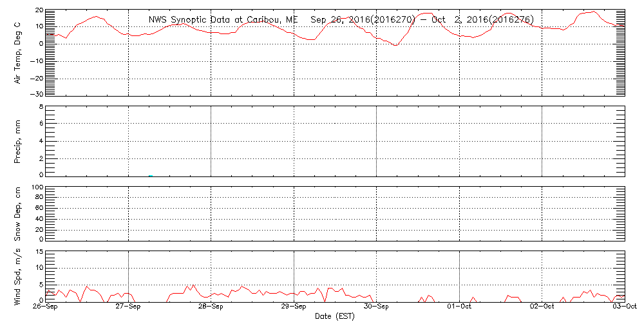Select the "Wind Spd, m/s" axis label

[17, 277]
